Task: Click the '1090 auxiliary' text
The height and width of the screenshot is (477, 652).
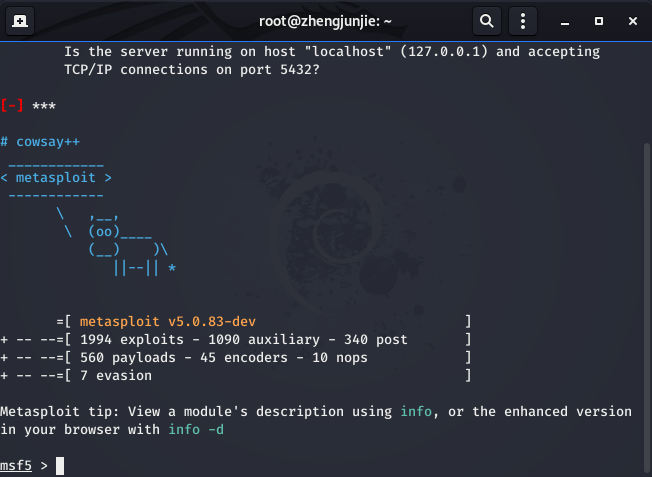Action: [264, 339]
